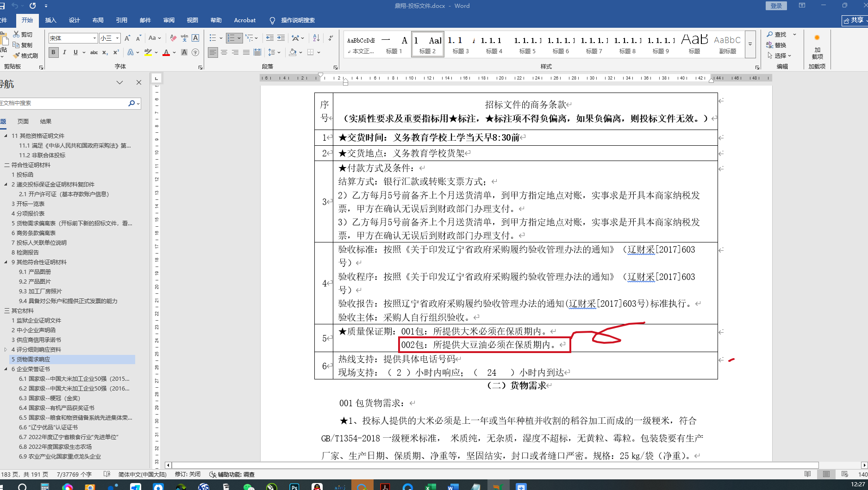Viewport: 868px width, 490px height.
Task: Switch to read mode view in status bar
Action: 808,474
